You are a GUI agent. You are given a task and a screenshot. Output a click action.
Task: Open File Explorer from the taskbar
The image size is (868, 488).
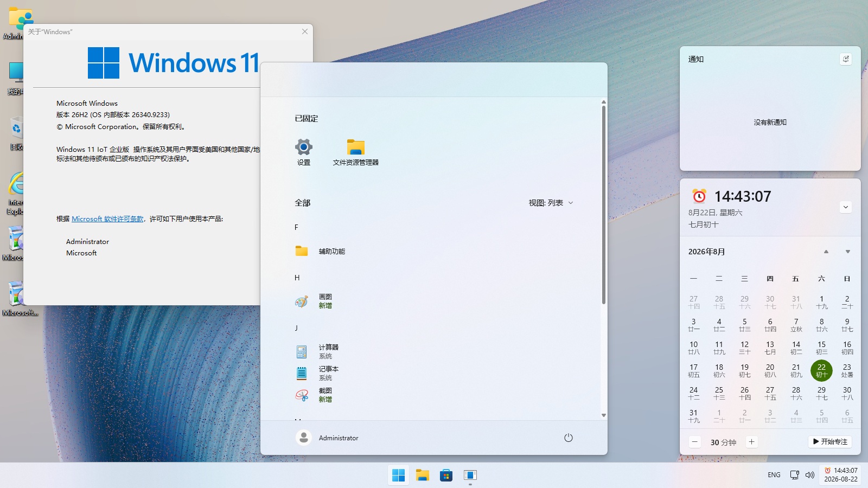422,475
